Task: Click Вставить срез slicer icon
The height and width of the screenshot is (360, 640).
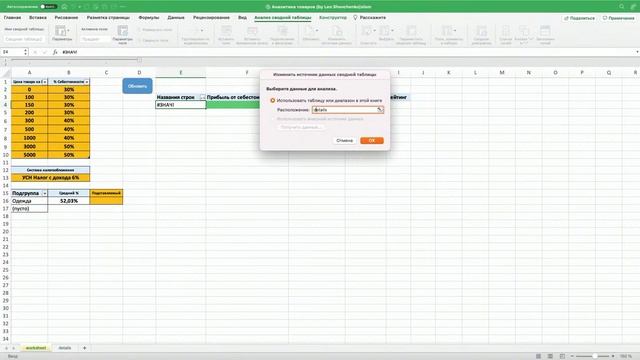Action: tap(226, 31)
